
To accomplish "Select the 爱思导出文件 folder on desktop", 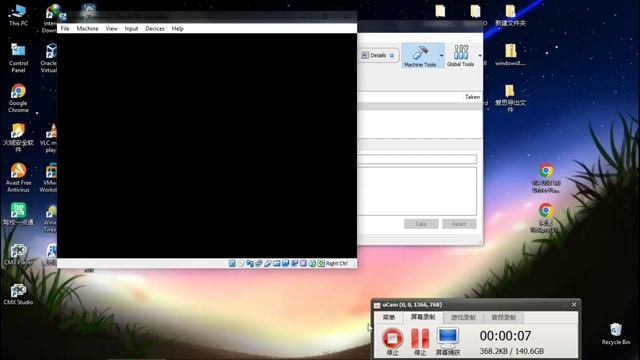I will coord(510,98).
